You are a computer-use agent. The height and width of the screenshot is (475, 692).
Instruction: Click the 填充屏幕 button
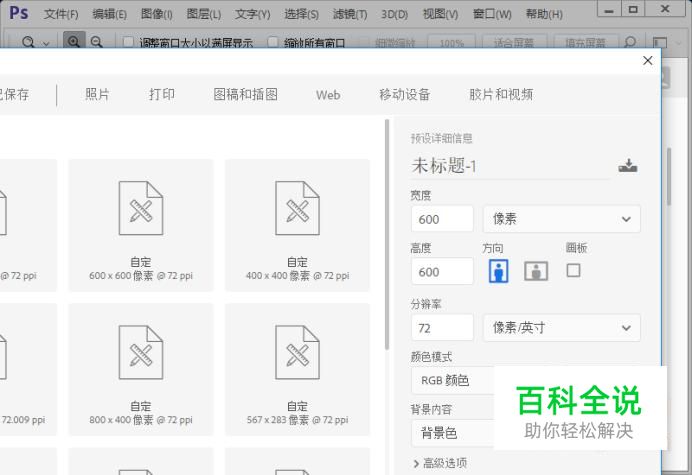(x=586, y=42)
